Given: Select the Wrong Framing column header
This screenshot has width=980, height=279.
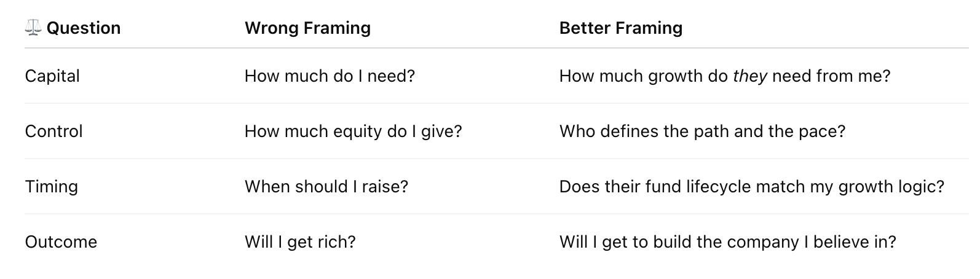Looking at the screenshot, I should [307, 28].
